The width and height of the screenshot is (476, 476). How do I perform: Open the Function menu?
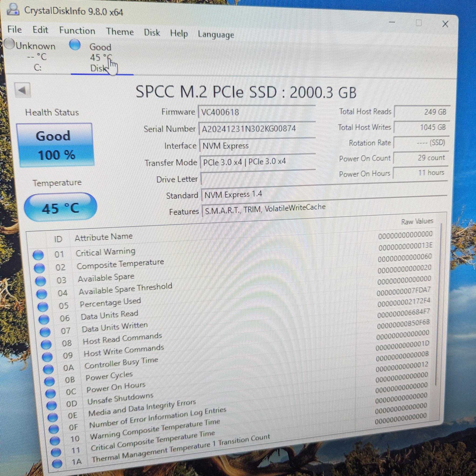tap(77, 31)
